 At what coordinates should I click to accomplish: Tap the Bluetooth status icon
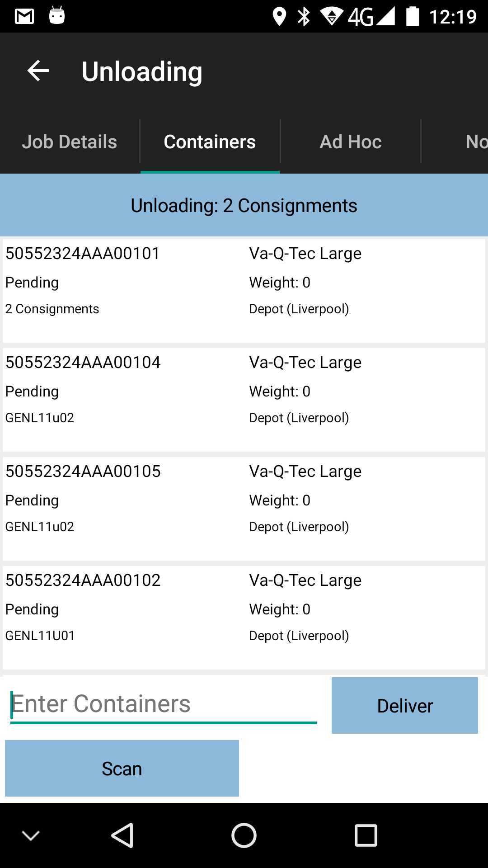click(x=304, y=17)
